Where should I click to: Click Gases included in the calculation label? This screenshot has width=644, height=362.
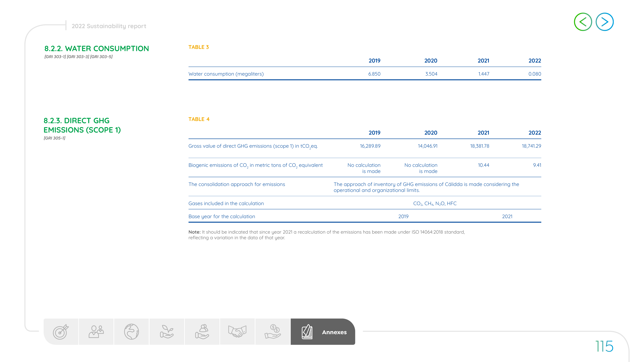point(226,203)
